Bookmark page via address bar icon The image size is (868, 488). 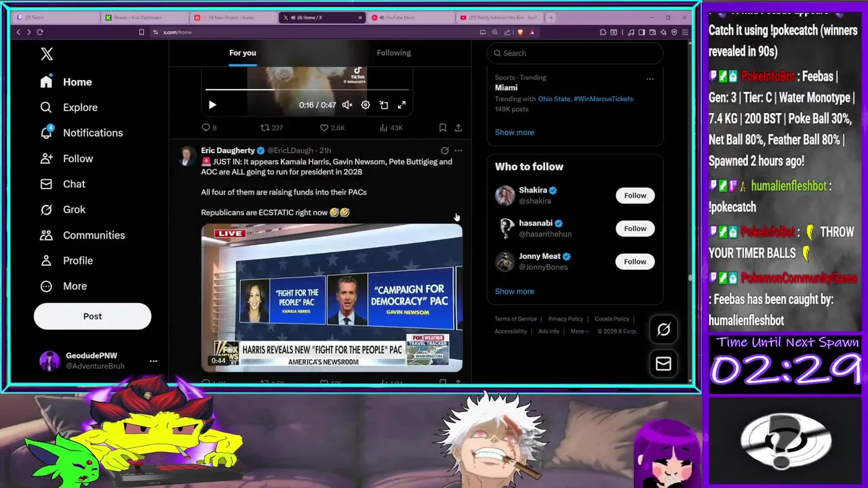click(x=141, y=32)
